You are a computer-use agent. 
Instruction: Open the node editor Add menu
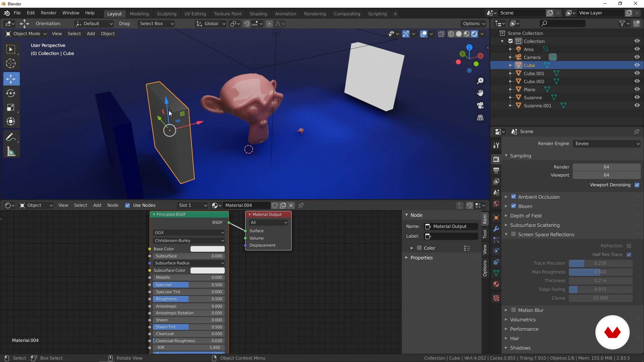point(97,205)
